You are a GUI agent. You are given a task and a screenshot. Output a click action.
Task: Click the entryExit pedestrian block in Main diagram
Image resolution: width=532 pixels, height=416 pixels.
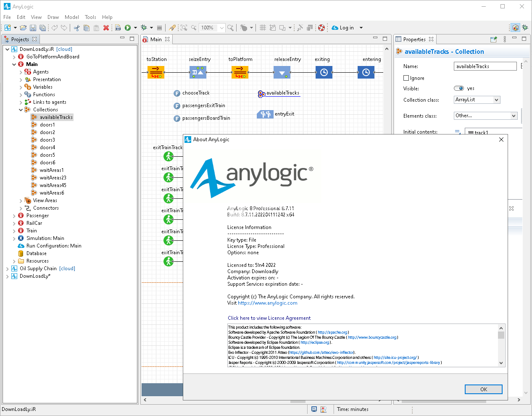tap(265, 114)
